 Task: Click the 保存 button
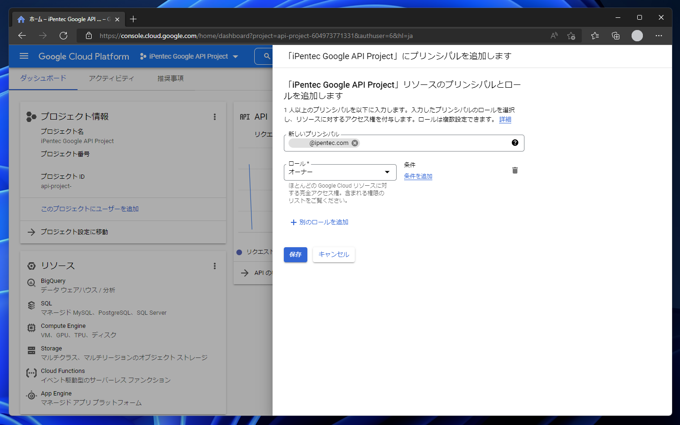(295, 255)
